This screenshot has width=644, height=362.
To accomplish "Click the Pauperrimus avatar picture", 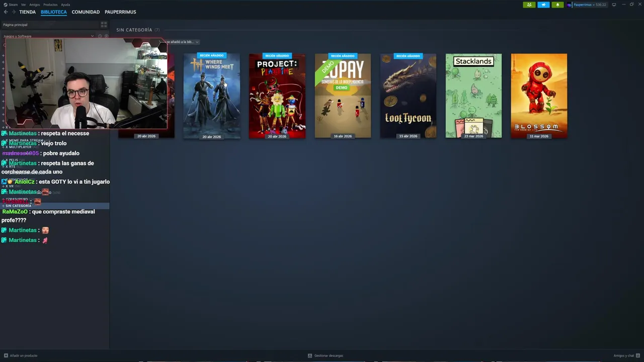I will tap(570, 5).
